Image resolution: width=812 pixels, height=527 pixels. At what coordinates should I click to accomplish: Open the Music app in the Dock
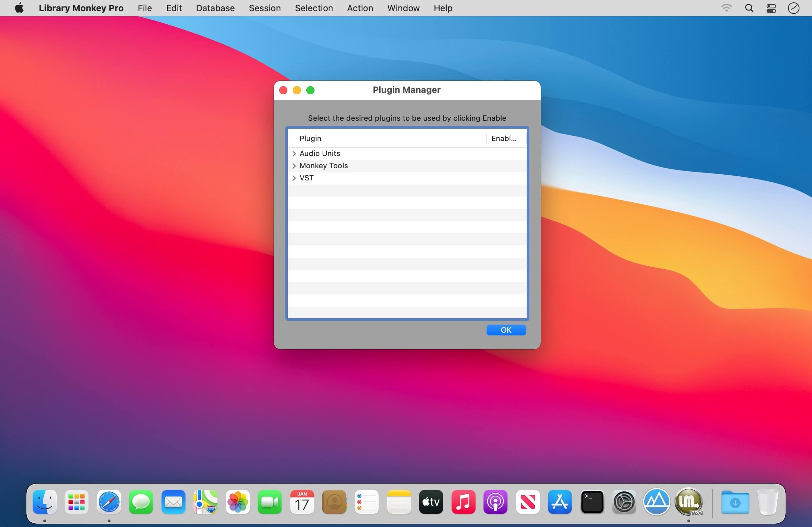pos(463,502)
